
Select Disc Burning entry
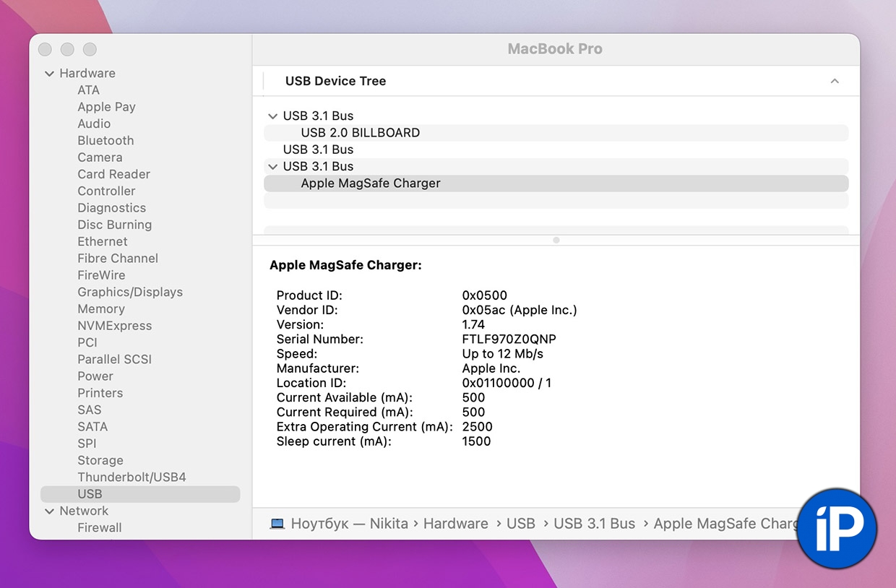click(x=114, y=225)
